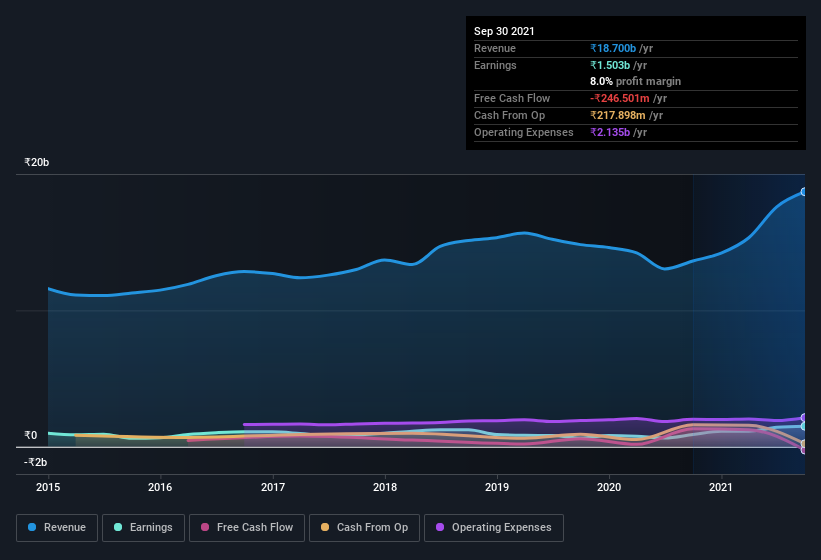
Task: Click the Sep 30 2021 tooltip date
Action: 504,31
